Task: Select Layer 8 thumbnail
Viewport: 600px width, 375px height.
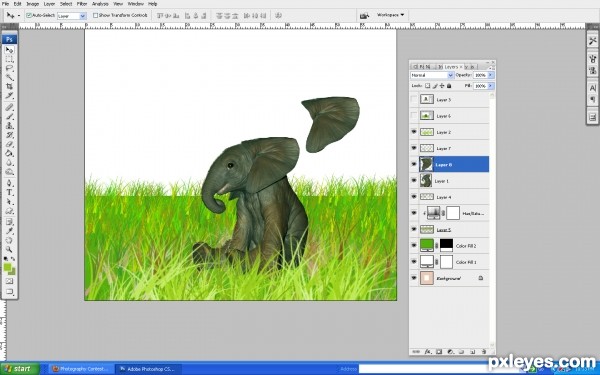Action: tap(426, 164)
